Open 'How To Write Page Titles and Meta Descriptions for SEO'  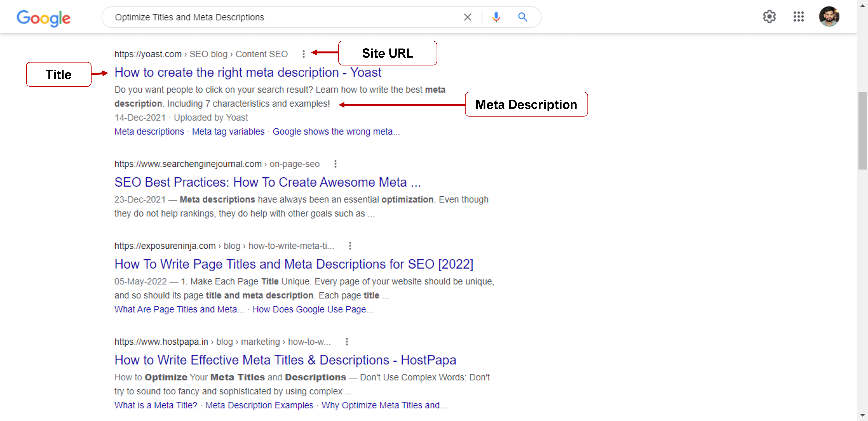(x=294, y=264)
